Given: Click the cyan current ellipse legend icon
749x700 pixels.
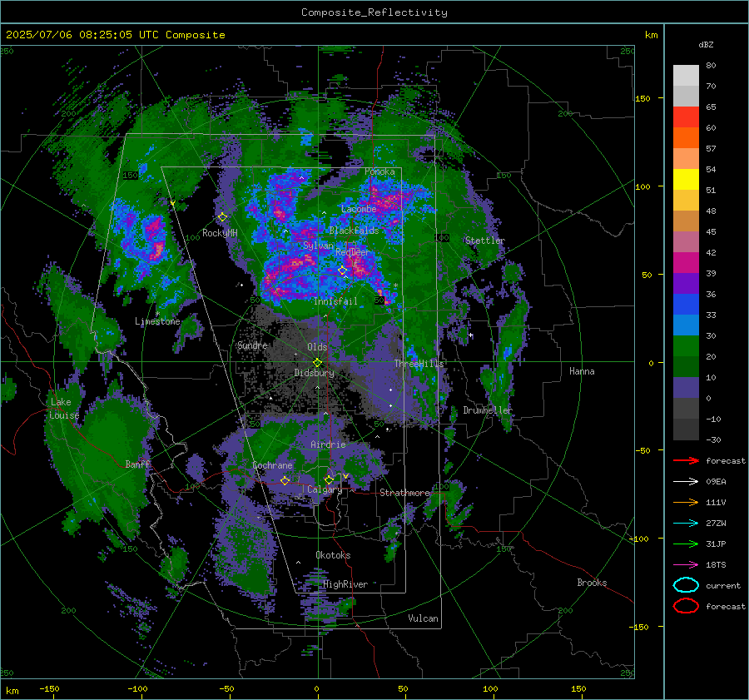Looking at the screenshot, I should 686,585.
